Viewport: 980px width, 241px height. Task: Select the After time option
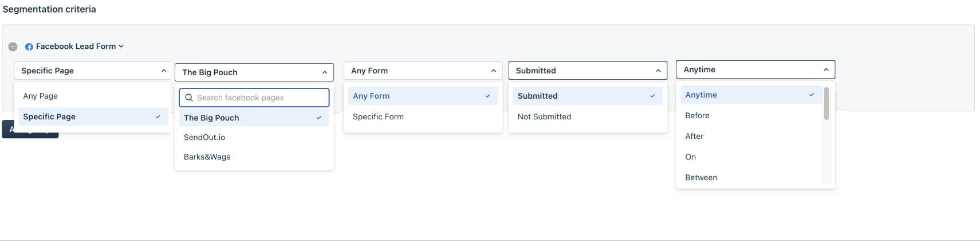click(x=751, y=136)
